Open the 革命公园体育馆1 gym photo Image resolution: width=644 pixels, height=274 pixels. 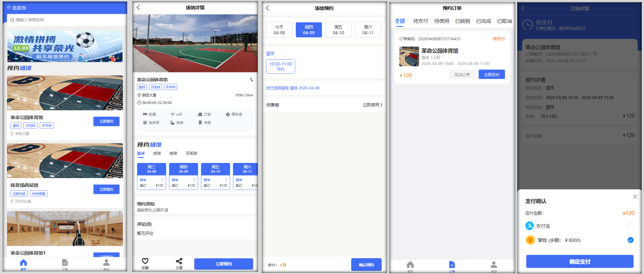coord(65,228)
